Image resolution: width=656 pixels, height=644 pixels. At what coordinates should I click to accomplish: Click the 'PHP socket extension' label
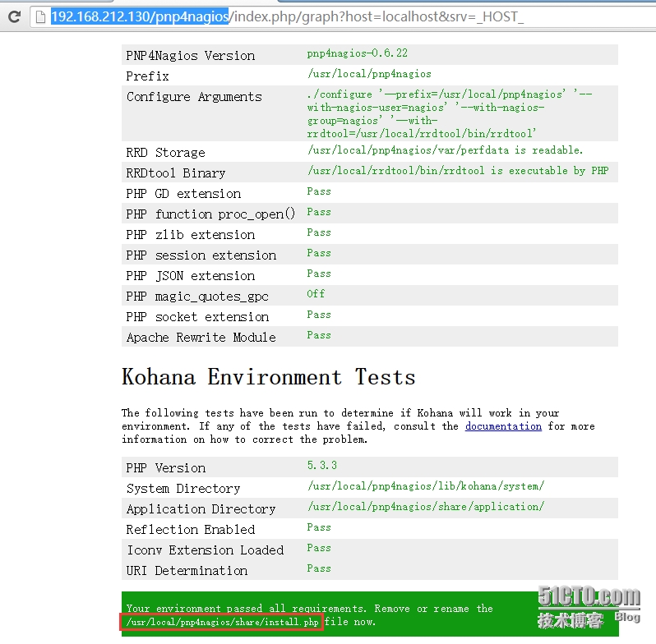tap(197, 317)
